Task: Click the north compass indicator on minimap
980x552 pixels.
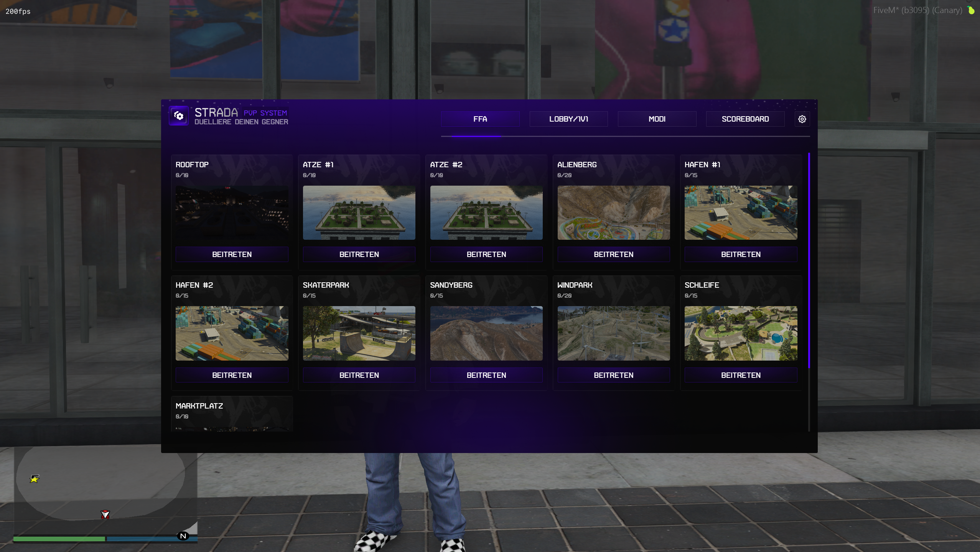Action: pyautogui.click(x=183, y=536)
